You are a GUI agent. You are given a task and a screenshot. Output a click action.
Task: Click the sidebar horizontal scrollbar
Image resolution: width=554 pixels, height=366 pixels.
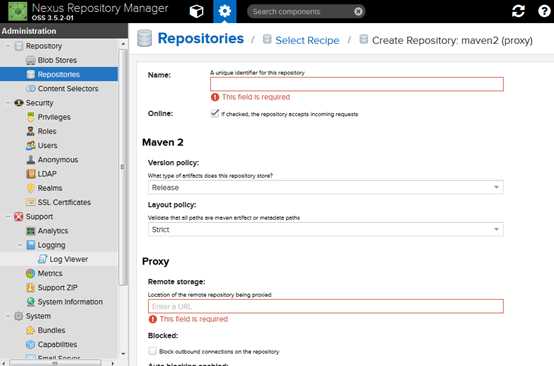coord(55,363)
